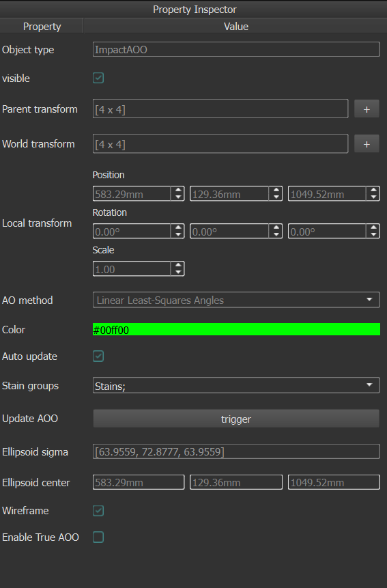This screenshot has height=588, width=387.
Task: Decrease third Rotation angle with down arrow
Action: pyautogui.click(x=373, y=235)
